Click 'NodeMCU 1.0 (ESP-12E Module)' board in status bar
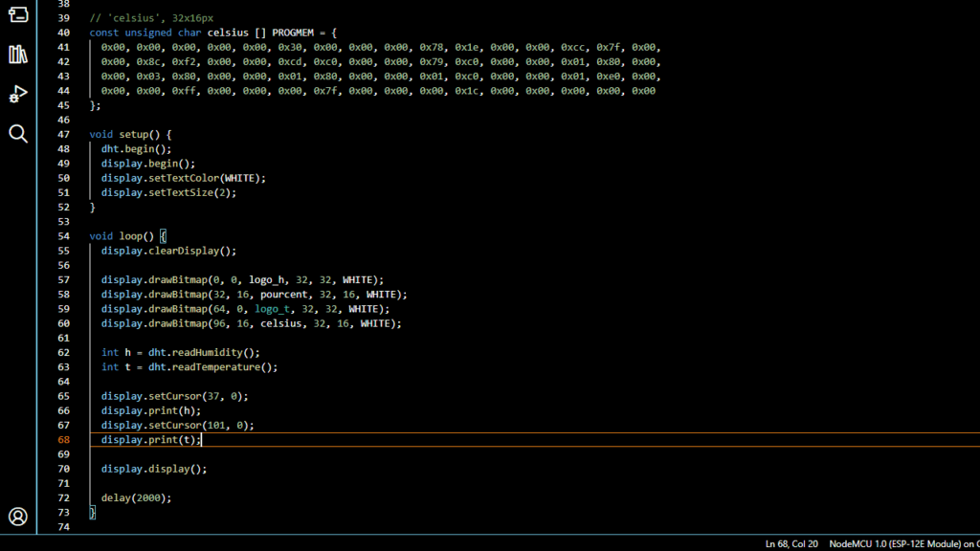980x551 pixels. coord(895,544)
